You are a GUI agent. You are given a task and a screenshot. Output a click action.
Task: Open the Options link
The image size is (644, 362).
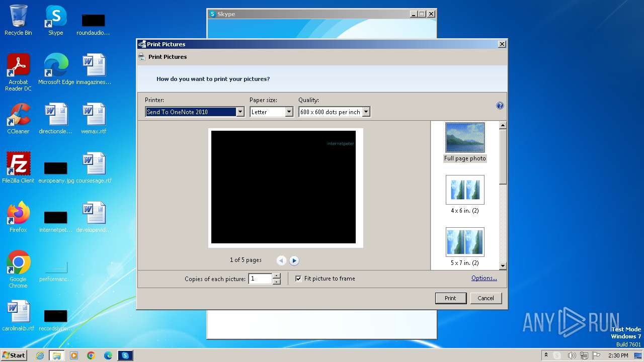point(484,278)
